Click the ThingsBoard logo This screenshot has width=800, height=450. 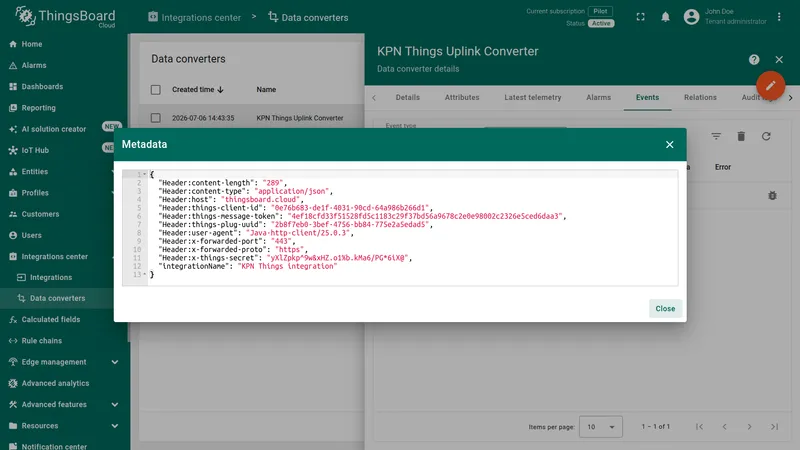[x=65, y=17]
